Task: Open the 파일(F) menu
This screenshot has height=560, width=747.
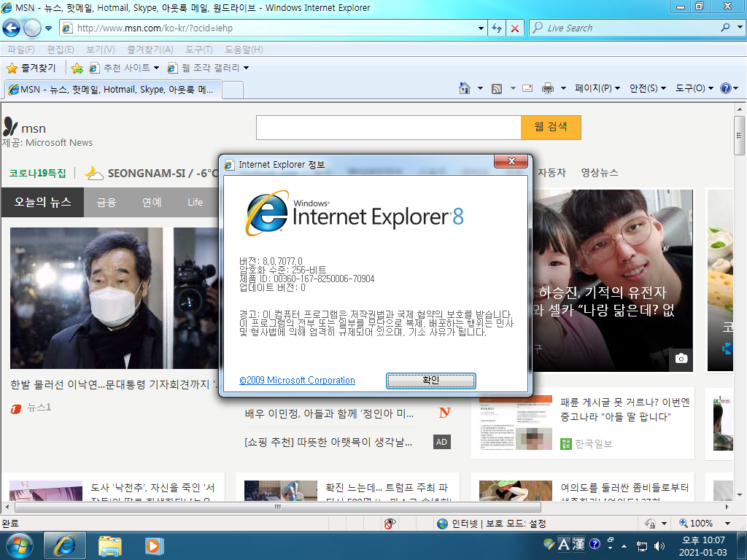Action: point(21,50)
